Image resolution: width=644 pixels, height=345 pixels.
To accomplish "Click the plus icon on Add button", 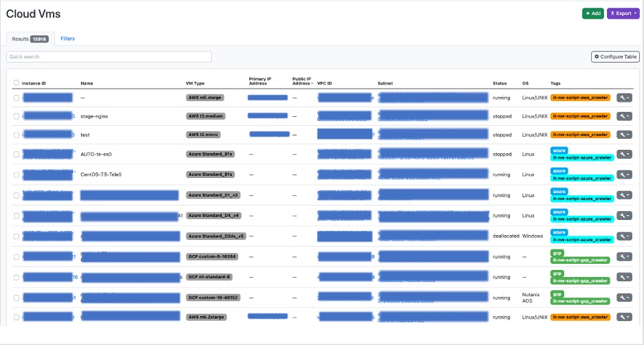I will tap(587, 13).
